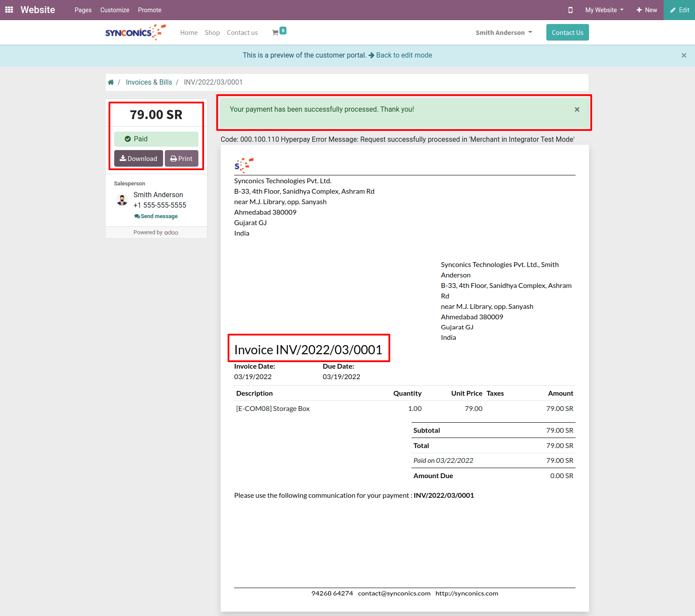The height and width of the screenshot is (616, 695).
Task: Click the salesperson avatar image
Action: [122, 200]
